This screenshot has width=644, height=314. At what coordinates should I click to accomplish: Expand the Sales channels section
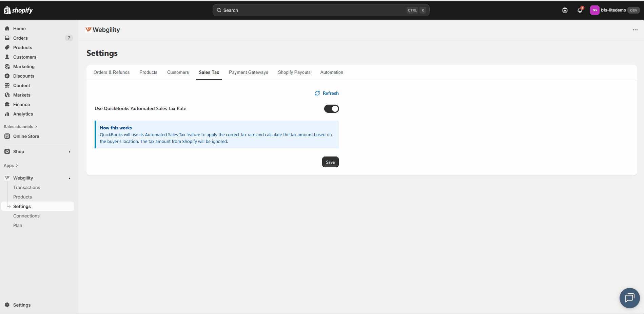(x=20, y=127)
